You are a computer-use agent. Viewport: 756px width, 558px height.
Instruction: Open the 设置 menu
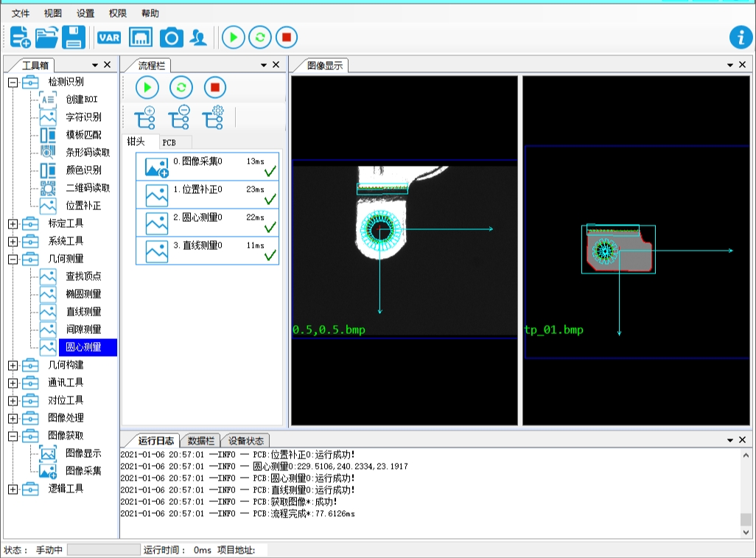(85, 13)
